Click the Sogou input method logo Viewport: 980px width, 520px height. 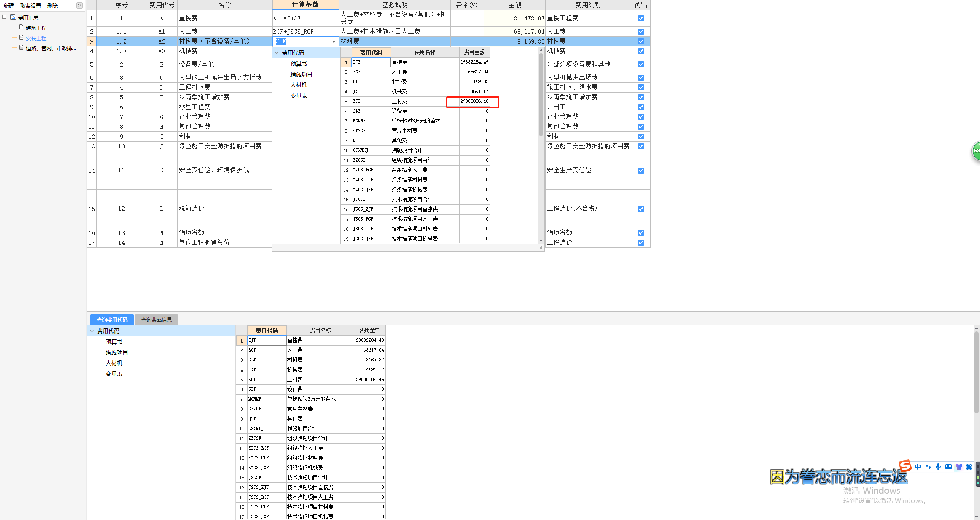pyautogui.click(x=905, y=466)
